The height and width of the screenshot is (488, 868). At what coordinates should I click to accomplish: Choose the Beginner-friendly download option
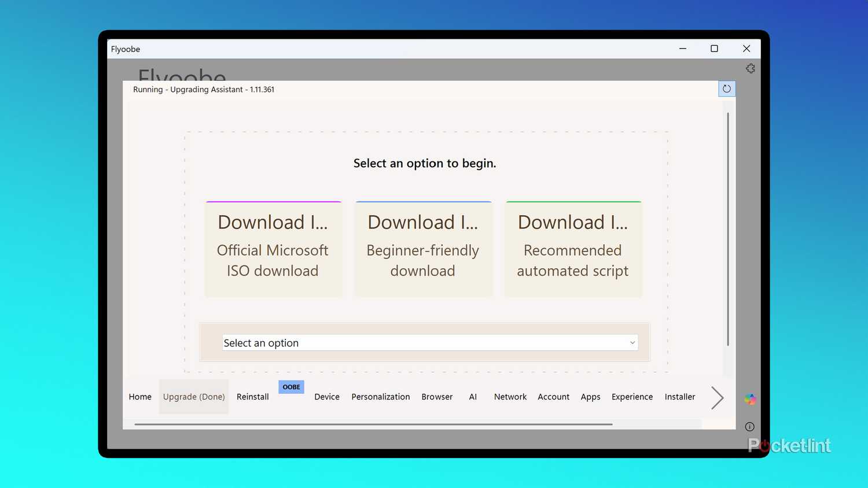click(423, 249)
